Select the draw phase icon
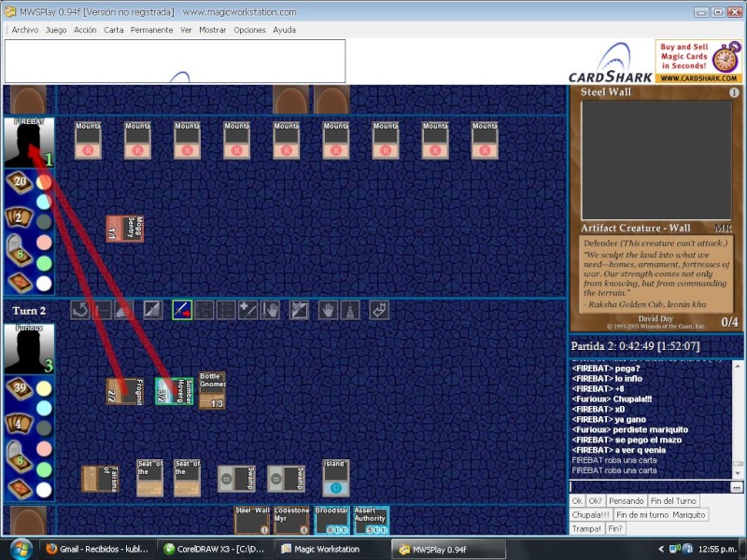 click(124, 311)
